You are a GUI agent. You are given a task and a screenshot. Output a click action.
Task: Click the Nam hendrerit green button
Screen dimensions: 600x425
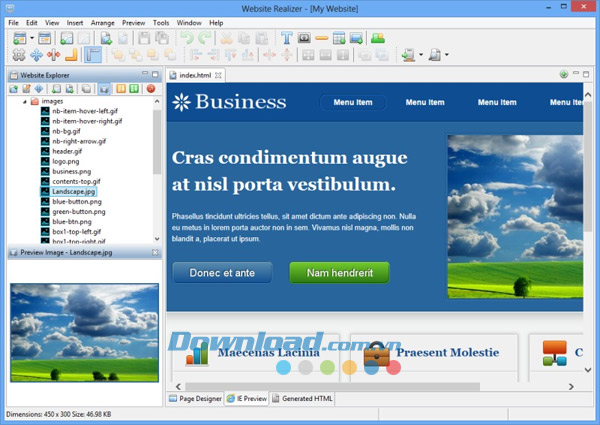click(x=339, y=273)
